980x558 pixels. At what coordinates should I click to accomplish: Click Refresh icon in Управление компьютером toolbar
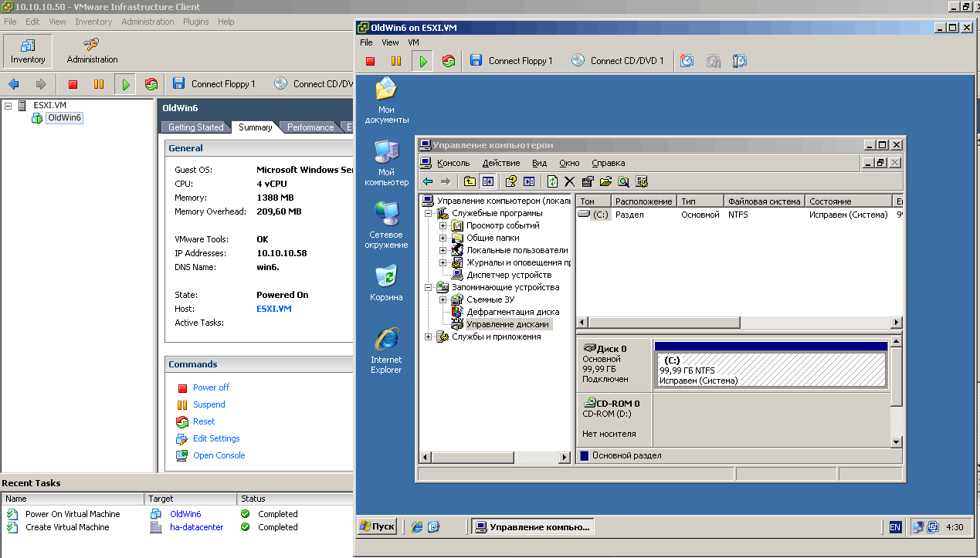[552, 181]
